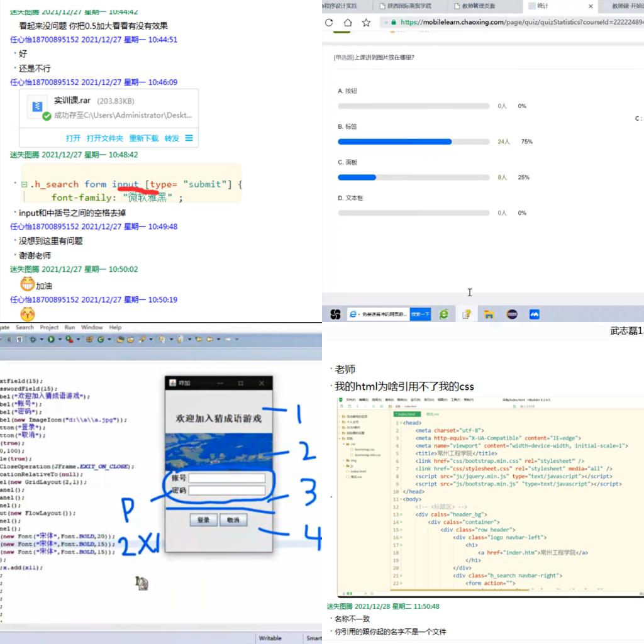Click 打开文件夹 link on the file card
Screen dimensions: 644x644
coord(105,138)
